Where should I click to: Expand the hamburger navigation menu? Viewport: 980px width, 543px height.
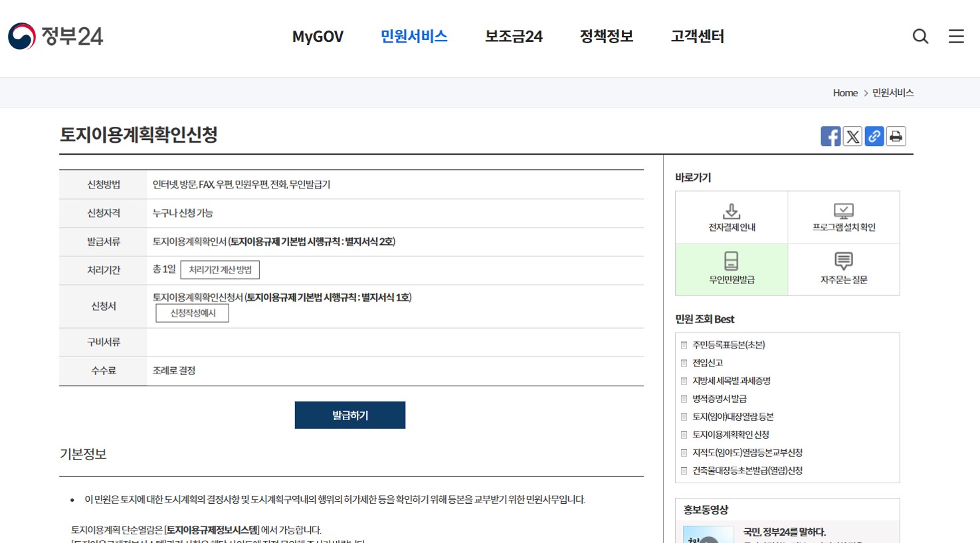tap(955, 37)
